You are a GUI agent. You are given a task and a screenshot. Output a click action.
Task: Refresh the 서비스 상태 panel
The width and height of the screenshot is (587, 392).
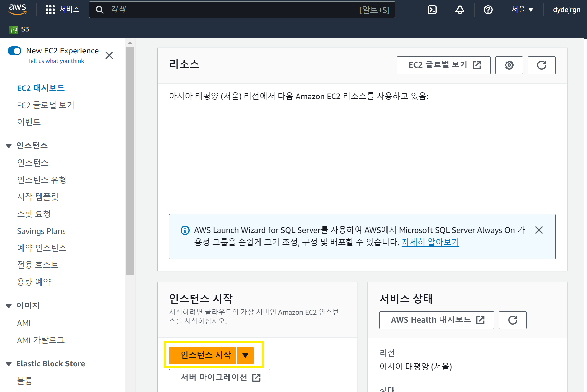[512, 320]
